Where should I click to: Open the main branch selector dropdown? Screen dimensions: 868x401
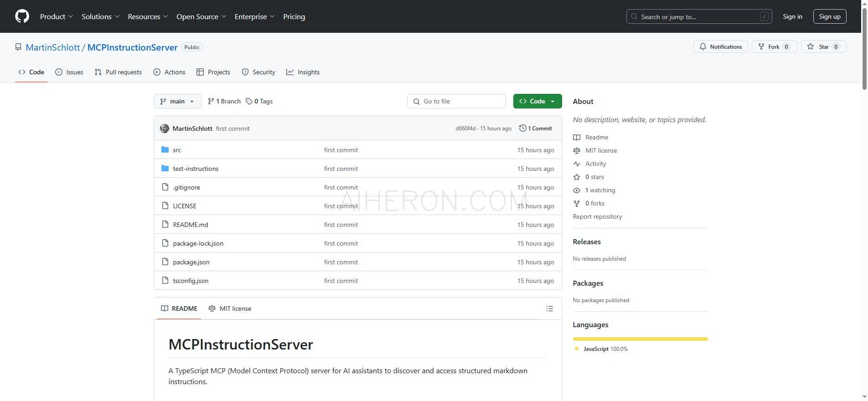click(177, 101)
